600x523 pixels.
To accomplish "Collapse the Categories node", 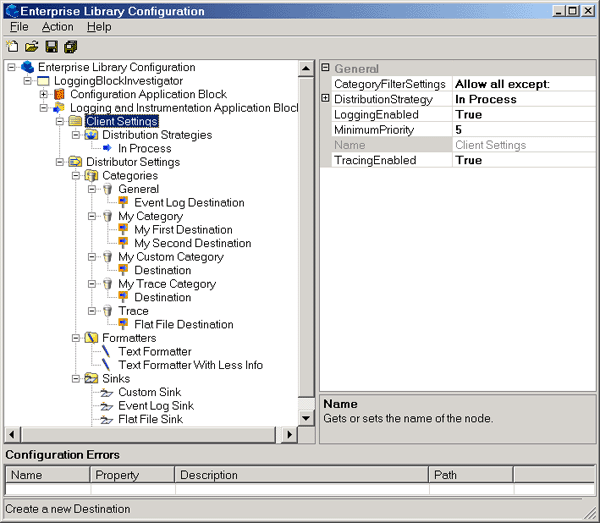I will [76, 176].
